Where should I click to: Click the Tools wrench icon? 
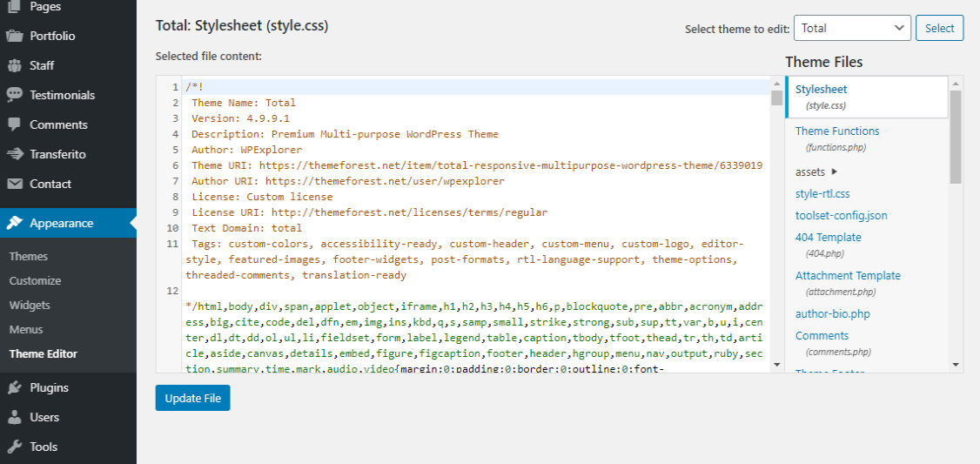15,447
